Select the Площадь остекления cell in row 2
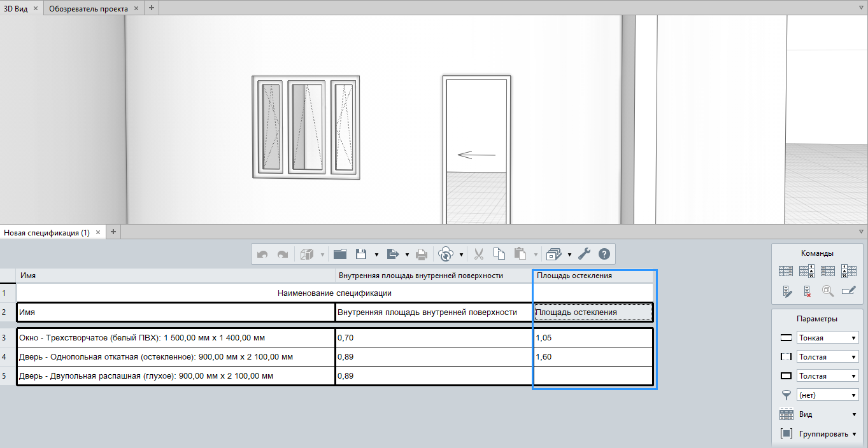 [593, 312]
